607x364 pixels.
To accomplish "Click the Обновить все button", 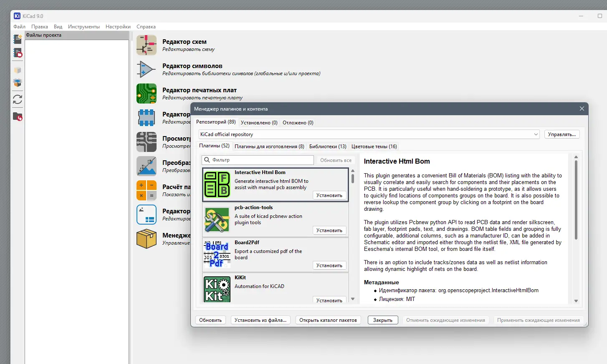I will [x=336, y=160].
